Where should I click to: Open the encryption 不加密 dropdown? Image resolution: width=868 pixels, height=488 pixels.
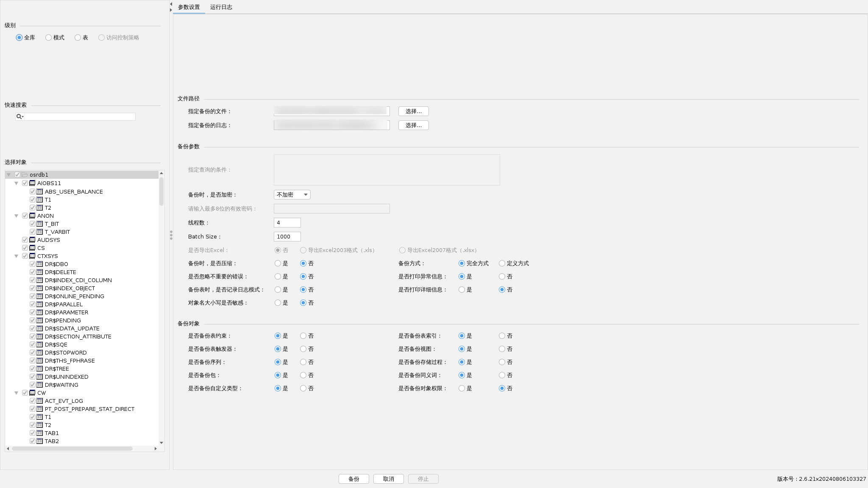click(x=292, y=195)
